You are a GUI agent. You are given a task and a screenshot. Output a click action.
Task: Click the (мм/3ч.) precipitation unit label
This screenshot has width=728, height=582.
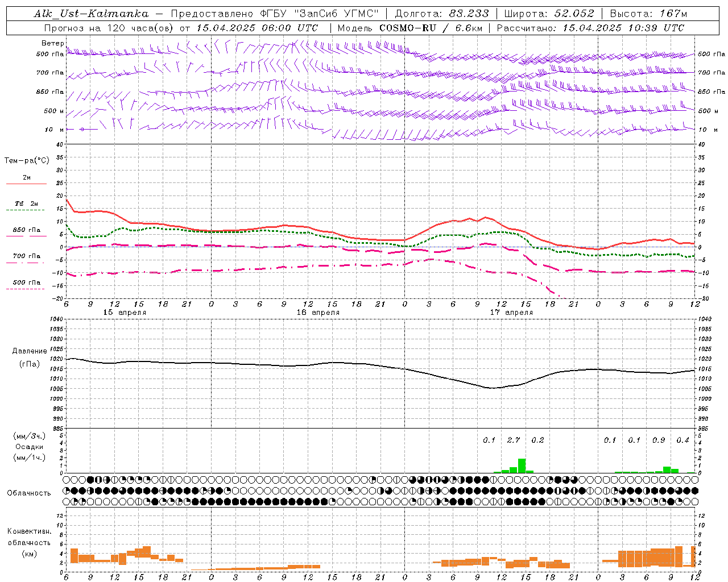tap(30, 436)
